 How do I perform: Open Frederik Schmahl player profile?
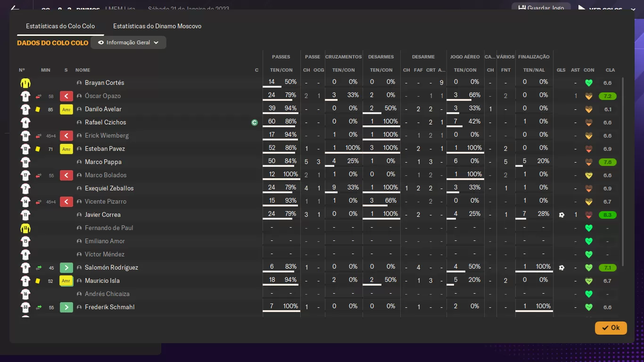109,307
